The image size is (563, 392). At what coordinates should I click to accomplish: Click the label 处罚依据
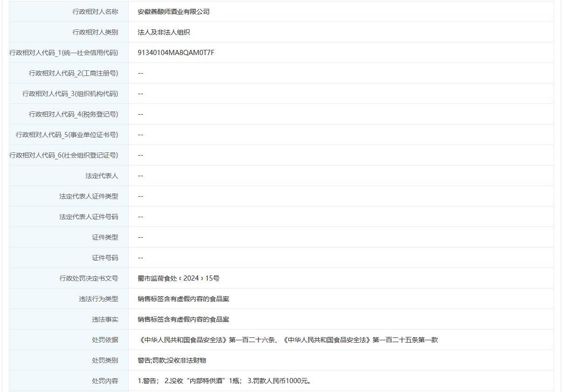click(x=105, y=340)
